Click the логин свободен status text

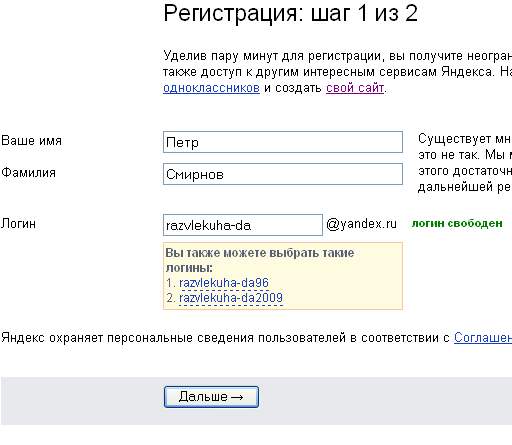pyautogui.click(x=457, y=223)
